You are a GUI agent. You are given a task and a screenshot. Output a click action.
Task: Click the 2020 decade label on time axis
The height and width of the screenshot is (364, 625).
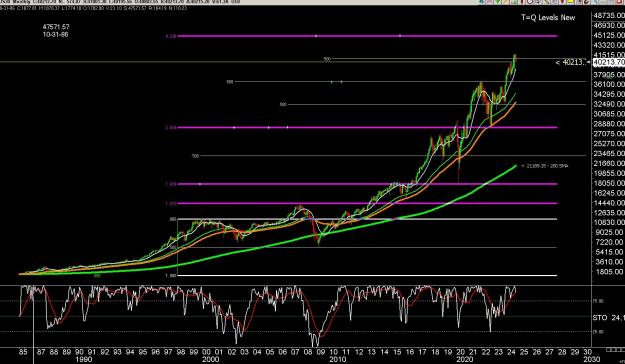click(x=464, y=359)
